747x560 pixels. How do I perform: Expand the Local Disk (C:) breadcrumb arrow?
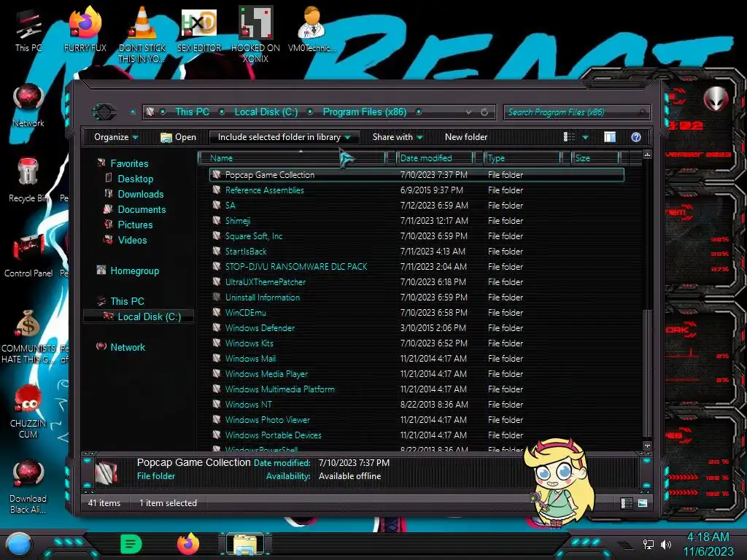pos(310,112)
